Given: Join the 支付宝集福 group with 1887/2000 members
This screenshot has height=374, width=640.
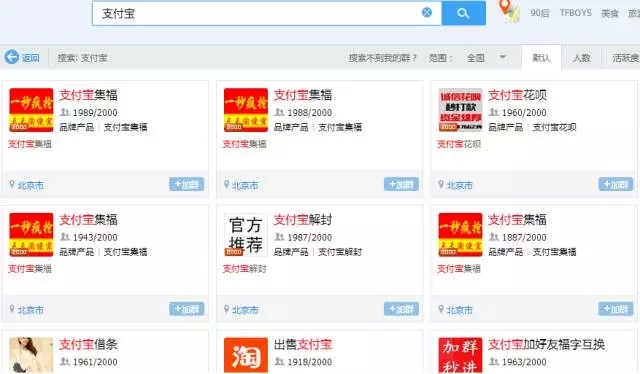Looking at the screenshot, I should pos(616,309).
